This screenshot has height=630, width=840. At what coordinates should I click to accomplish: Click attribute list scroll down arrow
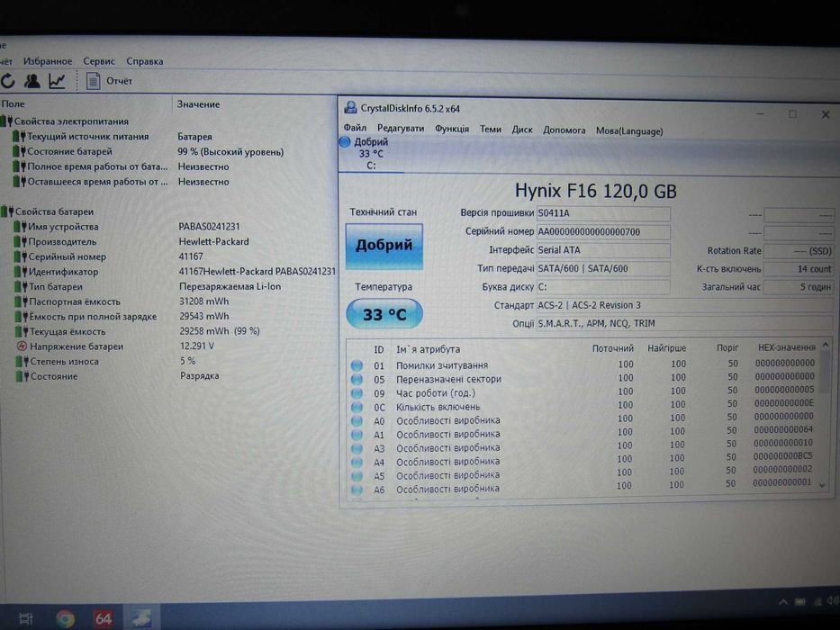click(824, 485)
